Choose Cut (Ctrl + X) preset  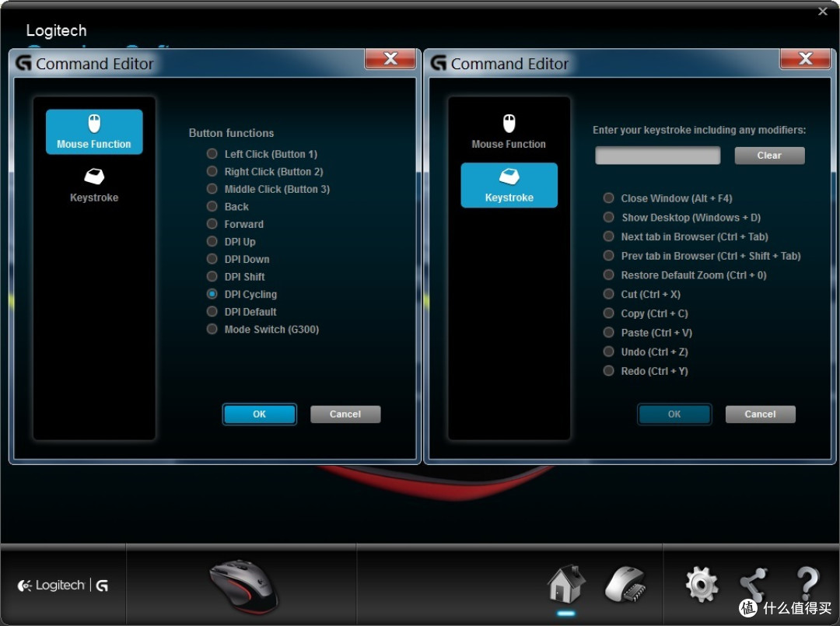pyautogui.click(x=608, y=294)
